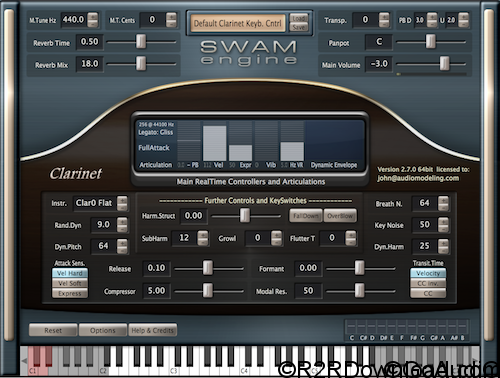500x378 pixels.
Task: Open the Options panel
Action: [103, 330]
